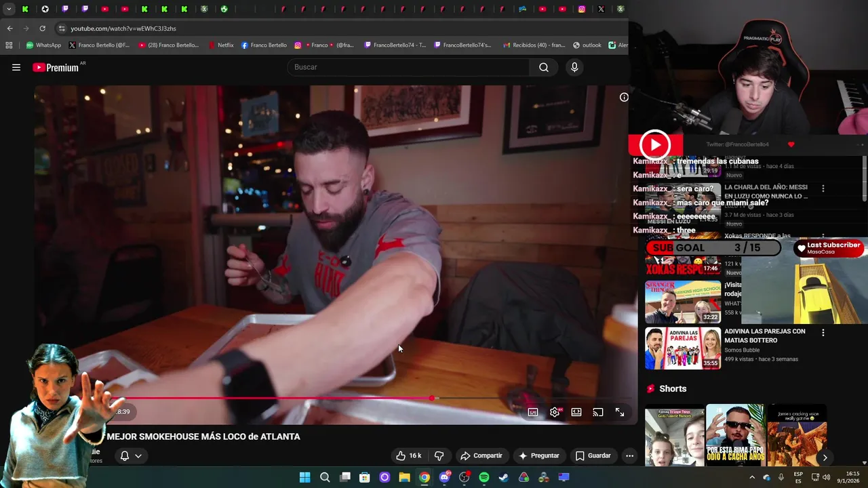This screenshot has width=868, height=488.
Task: Reload the YouTube page
Action: pos(42,28)
